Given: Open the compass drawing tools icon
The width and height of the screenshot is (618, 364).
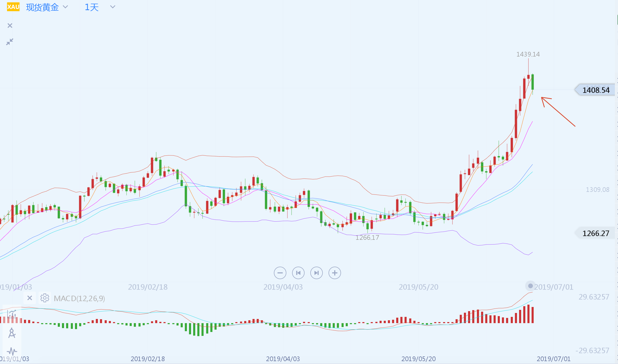Looking at the screenshot, I should (12, 333).
